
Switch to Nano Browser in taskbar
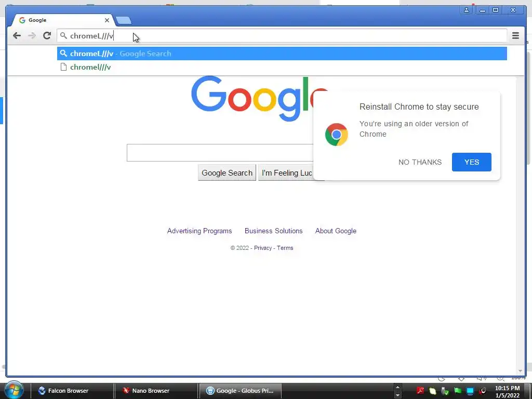(155, 391)
